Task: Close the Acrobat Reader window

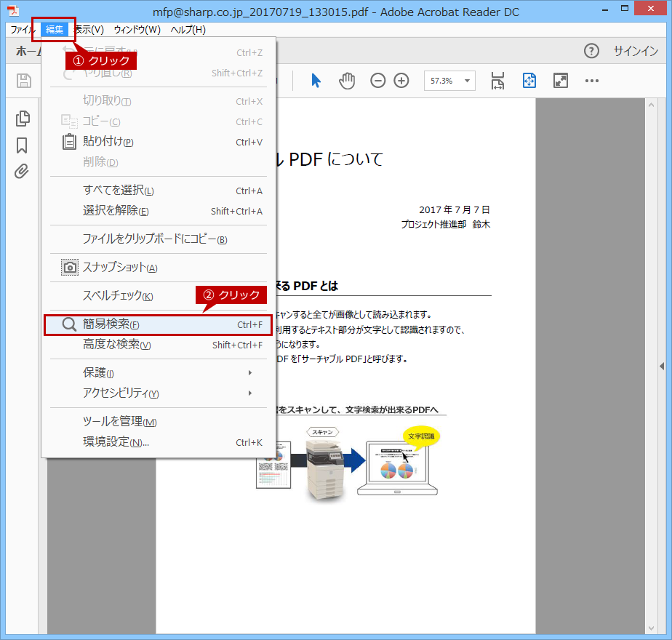Action: 651,9
